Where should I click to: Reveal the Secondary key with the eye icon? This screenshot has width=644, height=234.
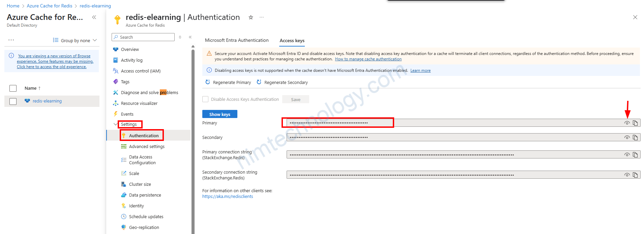(627, 138)
